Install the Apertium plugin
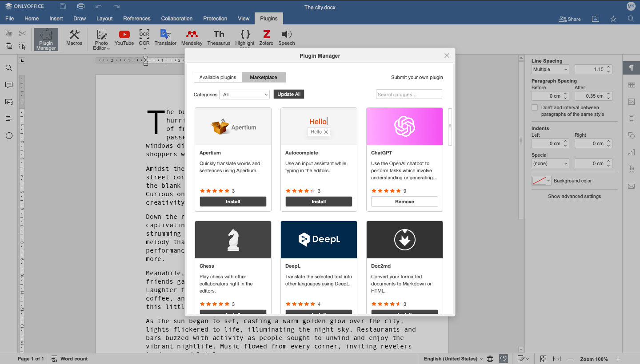This screenshot has height=364, width=640. coord(233,202)
